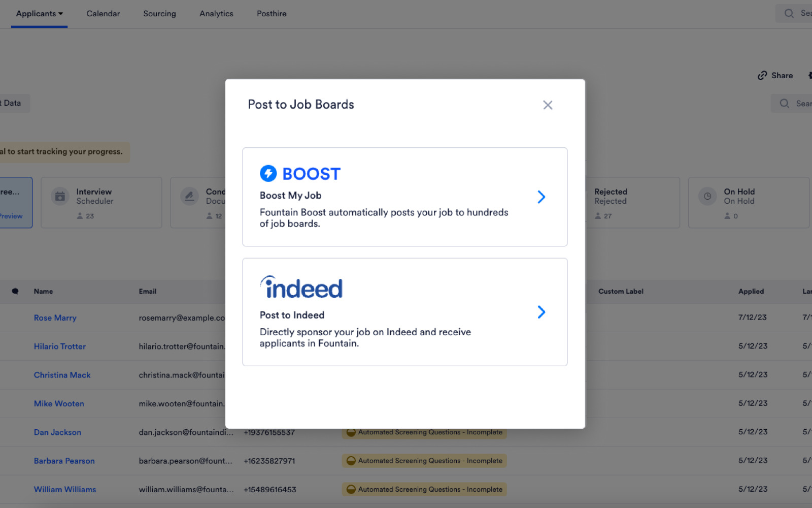Click phone number +19376155537
The width and height of the screenshot is (812, 508).
click(269, 432)
